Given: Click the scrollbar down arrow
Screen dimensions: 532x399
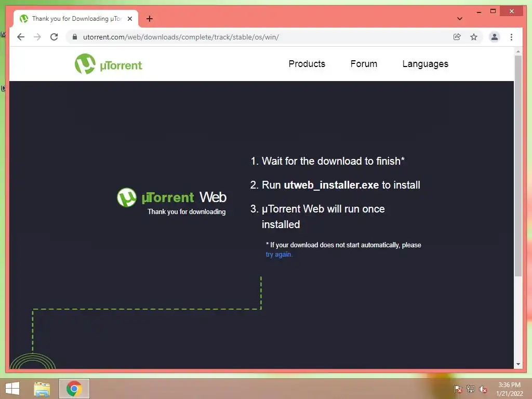Looking at the screenshot, I should click(x=518, y=364).
